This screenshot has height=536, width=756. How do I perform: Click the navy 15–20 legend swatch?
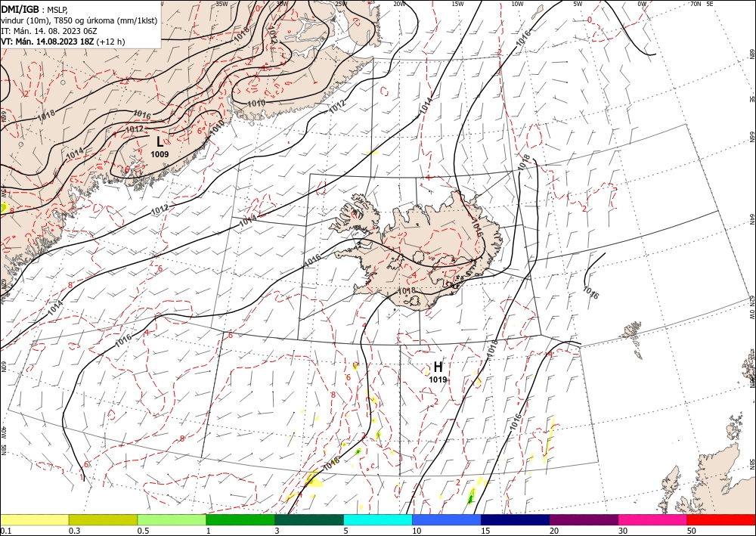tap(516, 519)
